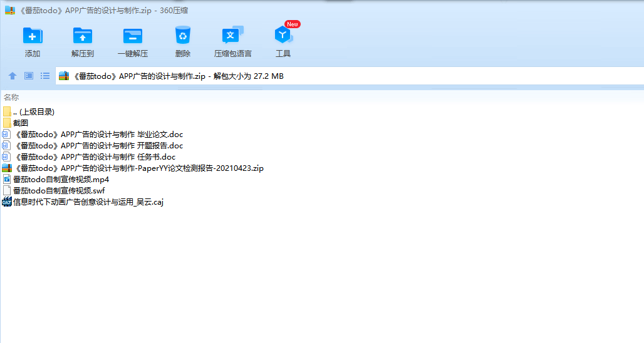
Task: Click the red New badge on 工具
Action: [293, 24]
